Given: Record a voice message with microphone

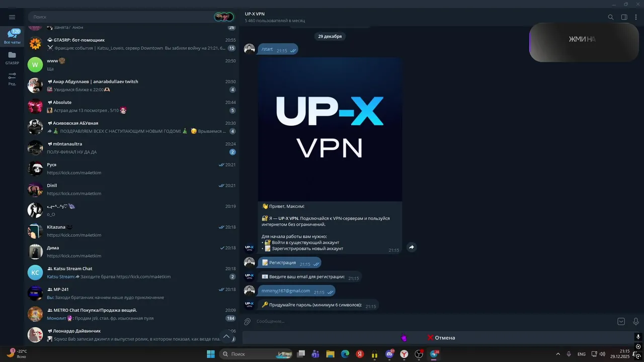Looking at the screenshot, I should [x=636, y=321].
